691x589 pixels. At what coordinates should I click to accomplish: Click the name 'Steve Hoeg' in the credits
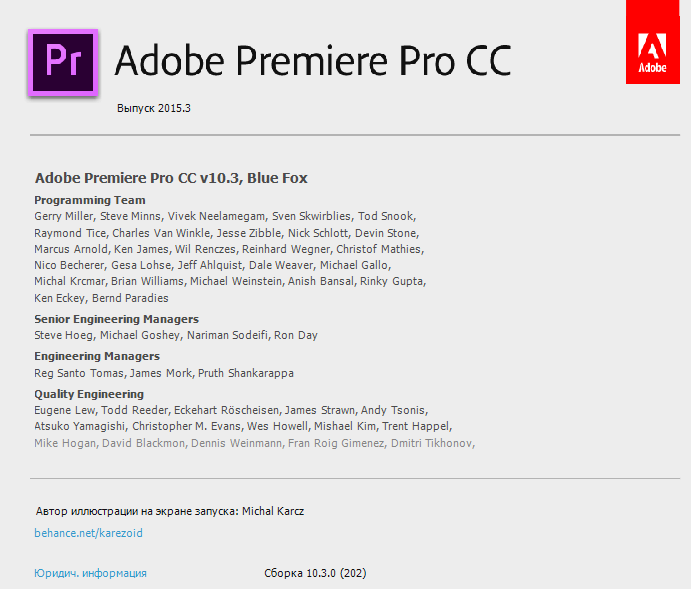(x=63, y=335)
